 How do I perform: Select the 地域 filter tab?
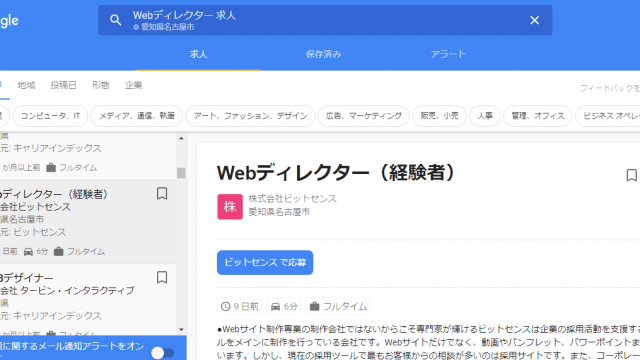27,85
